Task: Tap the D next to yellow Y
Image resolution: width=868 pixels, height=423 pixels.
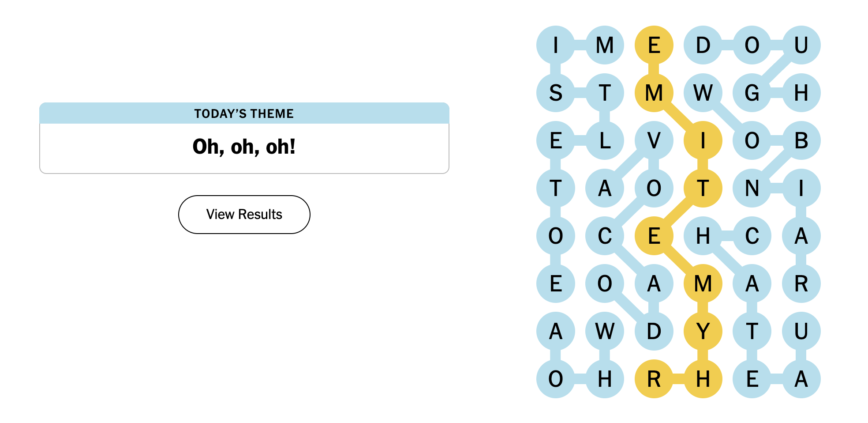Action: [x=654, y=331]
